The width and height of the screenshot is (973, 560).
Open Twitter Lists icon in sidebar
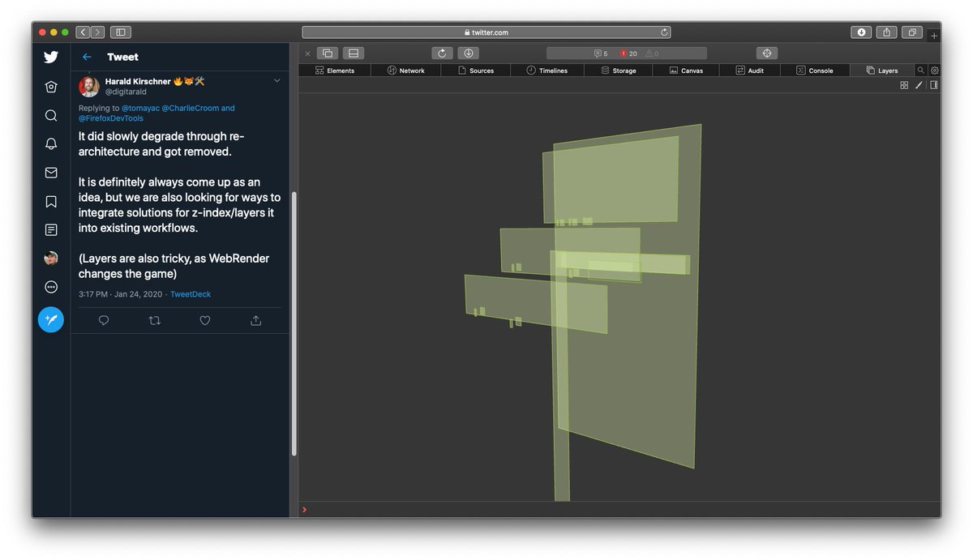(50, 229)
